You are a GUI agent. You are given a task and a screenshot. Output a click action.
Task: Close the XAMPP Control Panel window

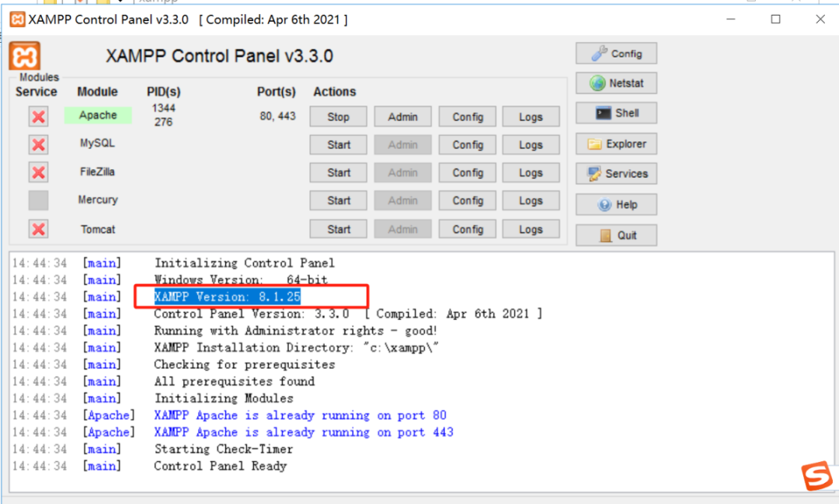(x=820, y=19)
